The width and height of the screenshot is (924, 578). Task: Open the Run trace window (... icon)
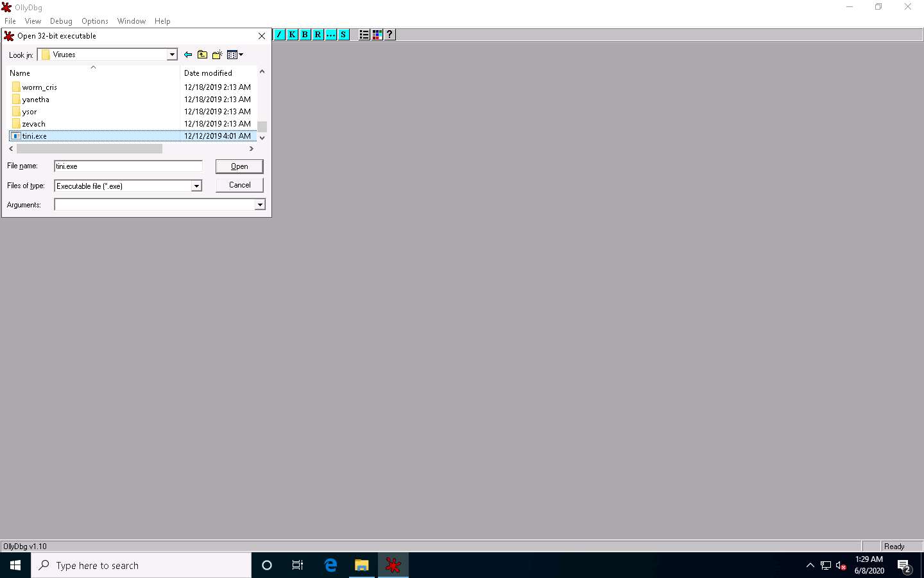point(330,35)
